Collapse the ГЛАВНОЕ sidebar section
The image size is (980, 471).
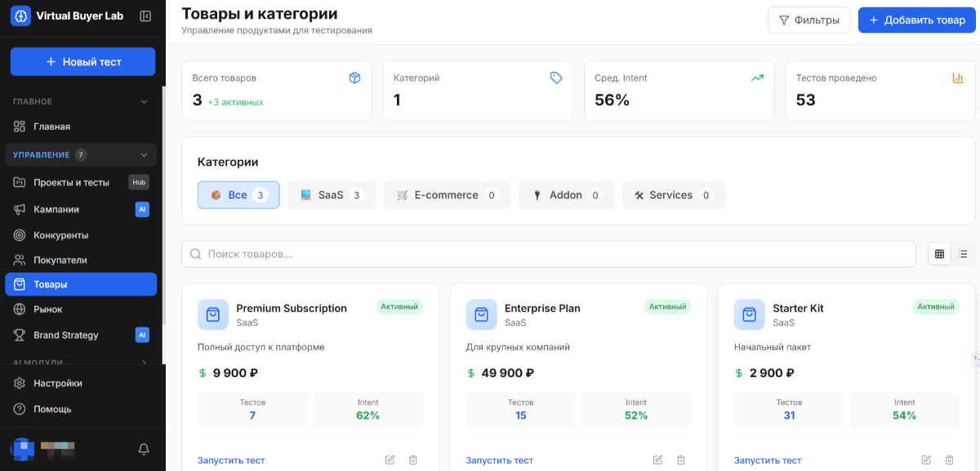(144, 102)
